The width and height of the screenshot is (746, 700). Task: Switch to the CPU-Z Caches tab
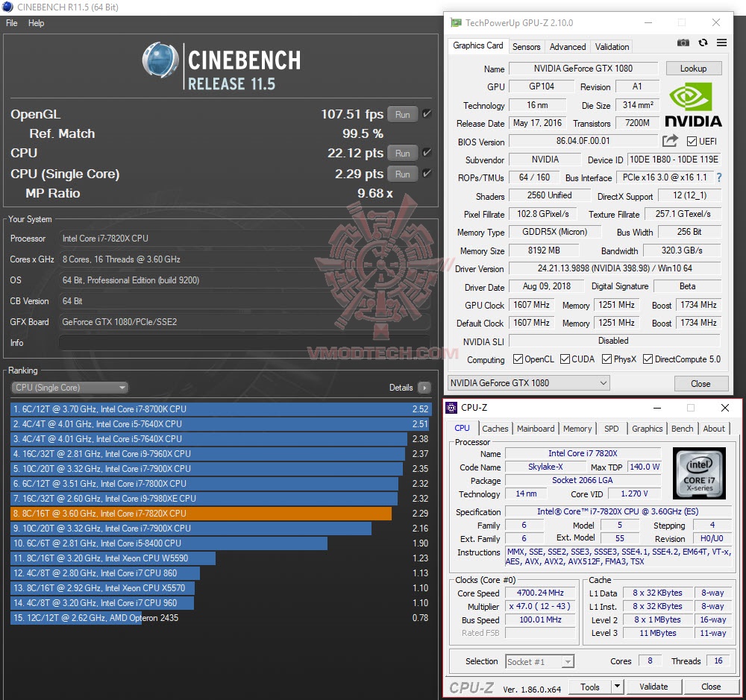coord(495,429)
